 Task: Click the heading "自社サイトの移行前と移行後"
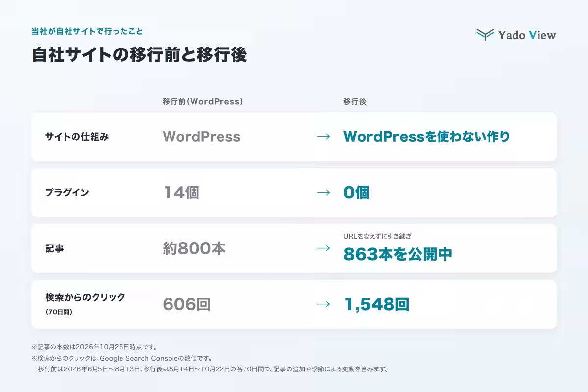(139, 55)
